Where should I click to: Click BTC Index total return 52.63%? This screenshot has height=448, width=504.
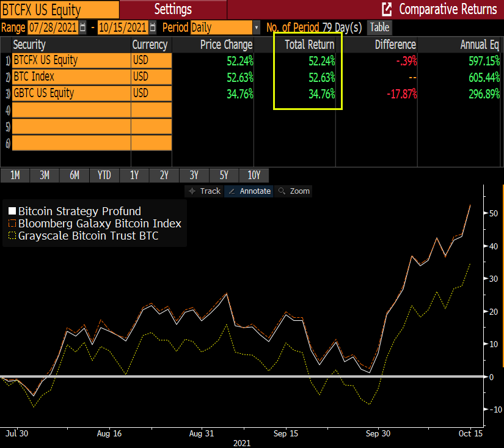click(322, 78)
